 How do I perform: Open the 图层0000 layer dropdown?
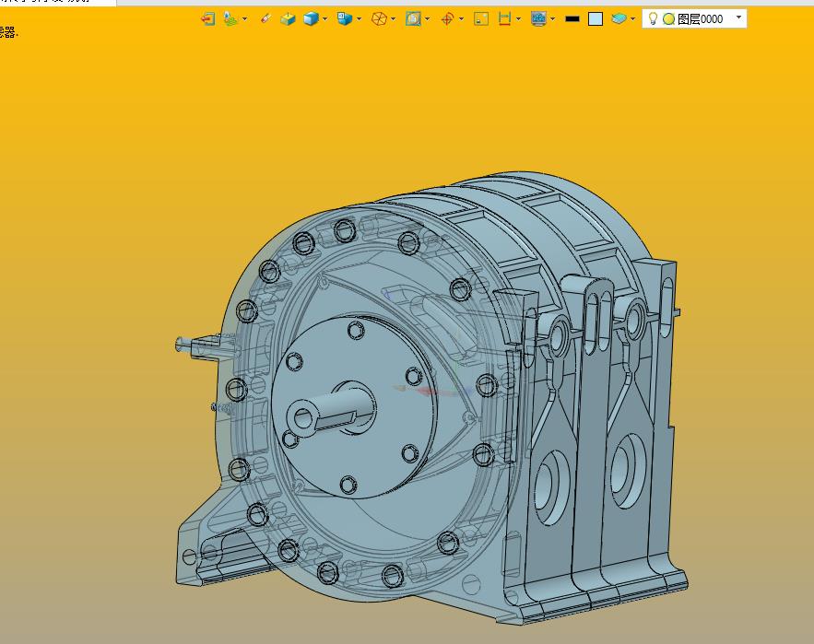[x=738, y=18]
